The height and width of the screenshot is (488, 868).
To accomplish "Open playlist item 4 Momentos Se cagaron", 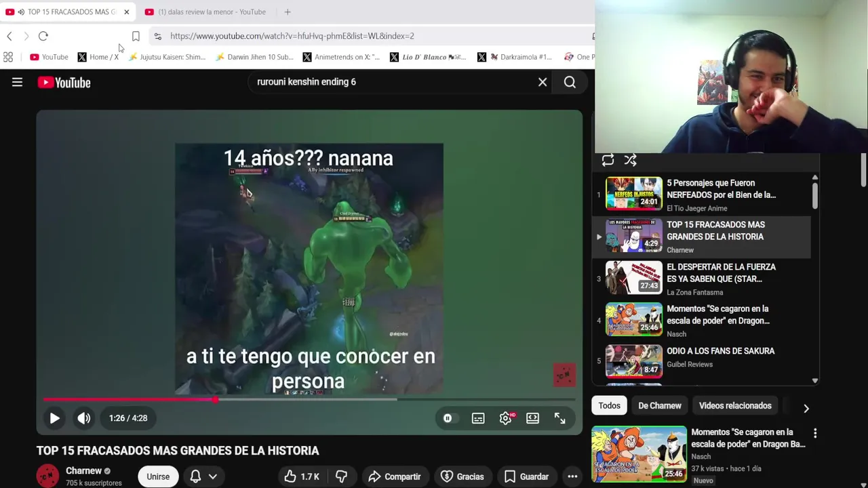I will coord(701,321).
